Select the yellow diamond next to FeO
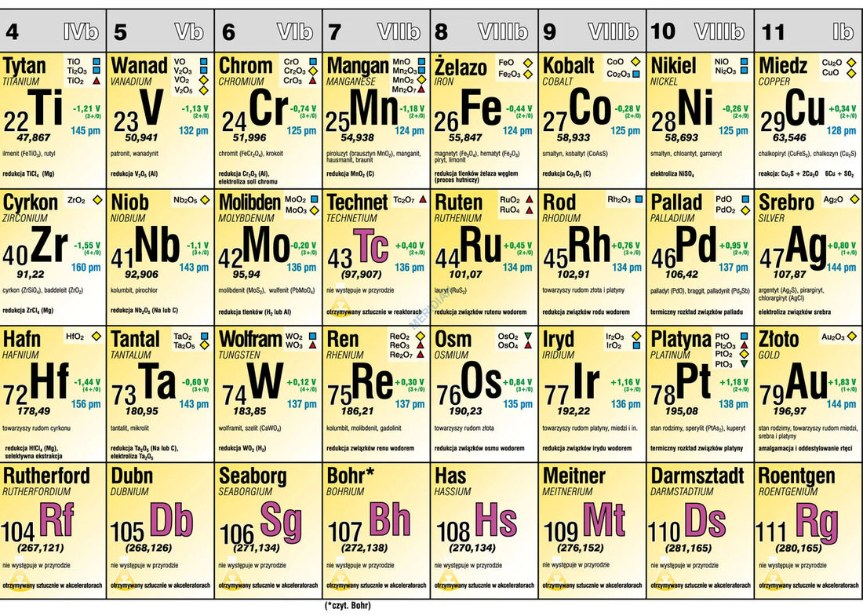The width and height of the screenshot is (863, 616). point(528,63)
